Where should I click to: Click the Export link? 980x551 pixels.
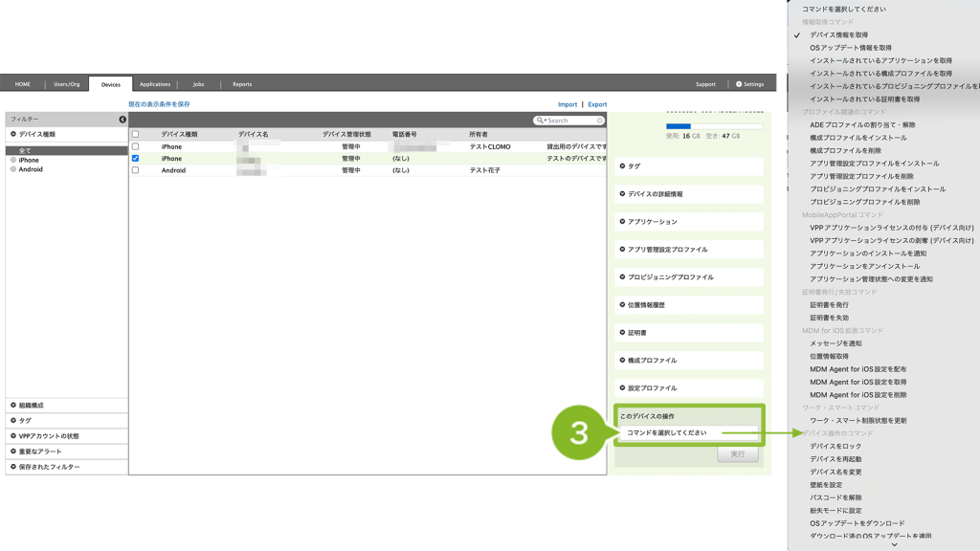[x=597, y=104]
